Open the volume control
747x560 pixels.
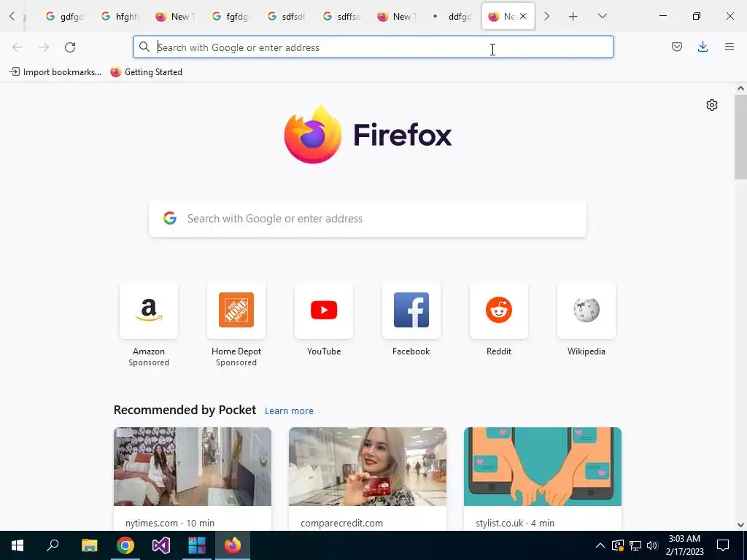653,545
